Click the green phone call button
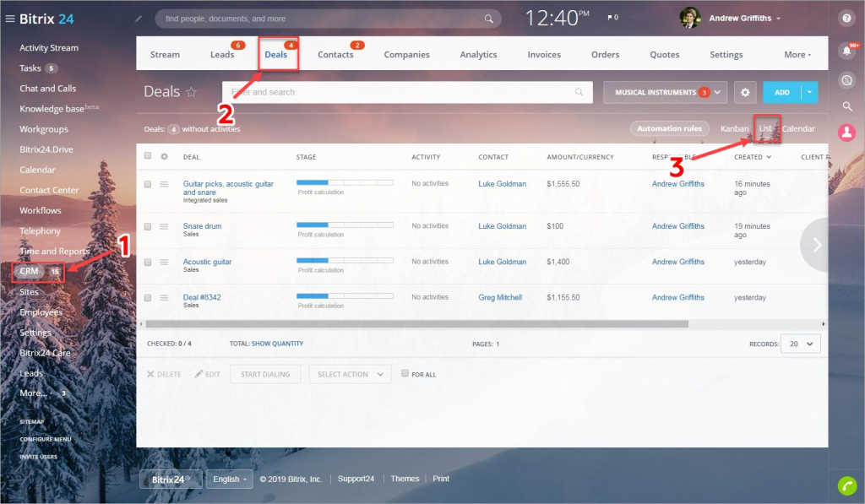 click(847, 485)
